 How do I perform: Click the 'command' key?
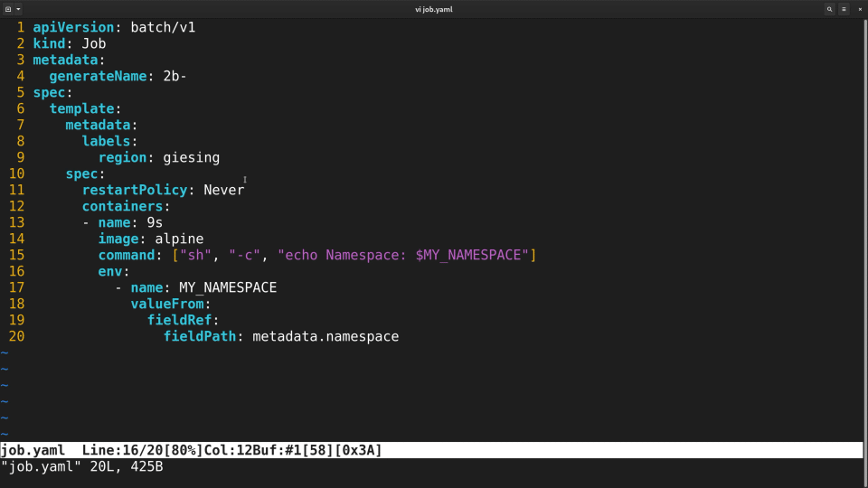click(x=127, y=255)
